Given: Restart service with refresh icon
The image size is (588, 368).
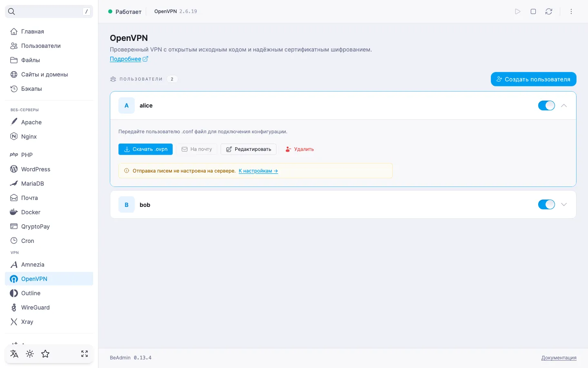Looking at the screenshot, I should point(549,11).
